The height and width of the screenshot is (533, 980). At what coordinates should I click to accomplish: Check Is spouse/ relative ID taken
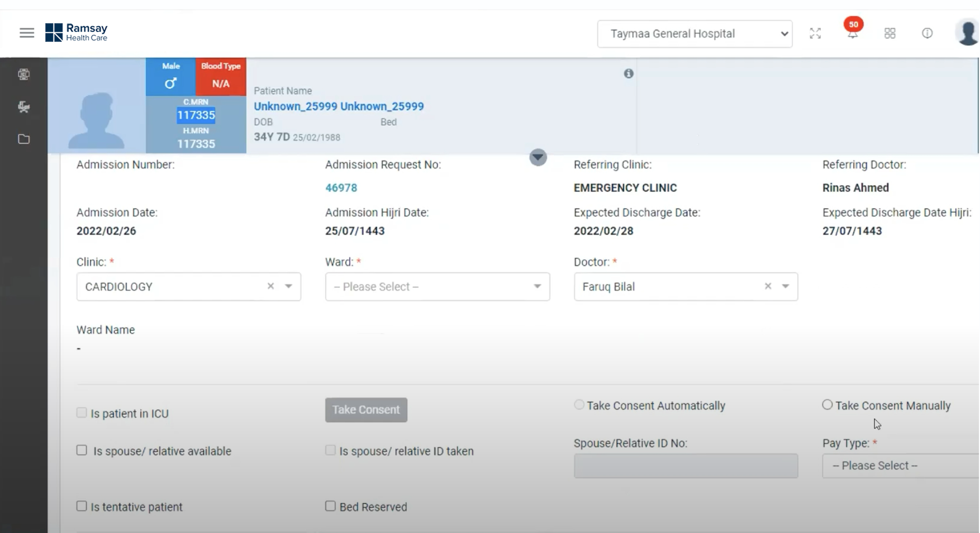pos(330,450)
